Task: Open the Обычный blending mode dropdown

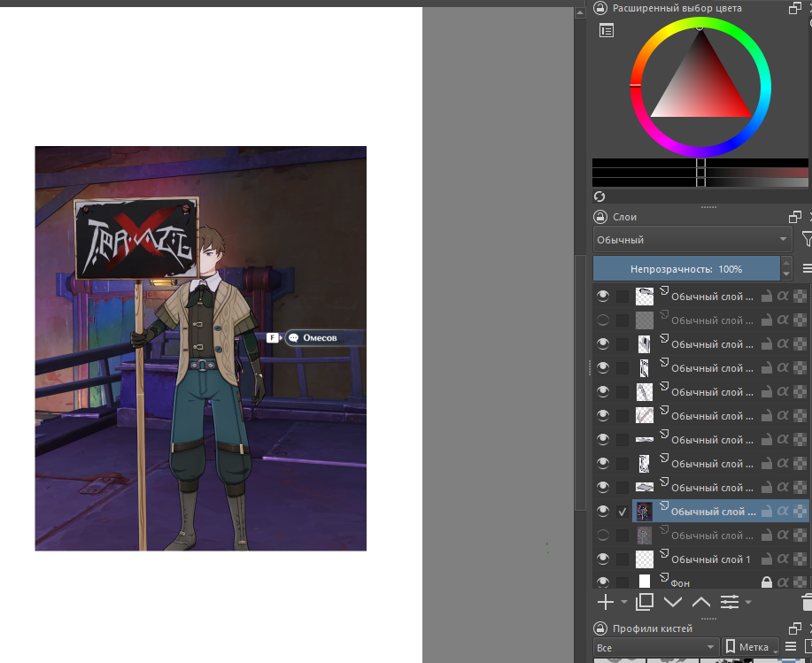Action: coord(692,239)
